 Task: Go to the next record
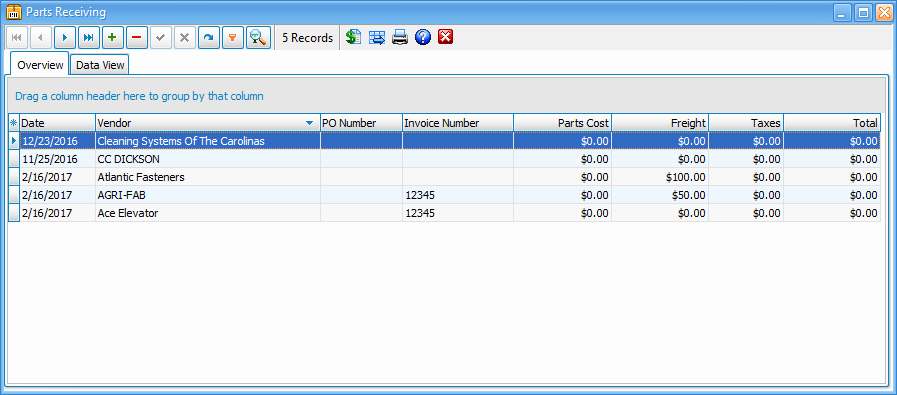click(65, 38)
